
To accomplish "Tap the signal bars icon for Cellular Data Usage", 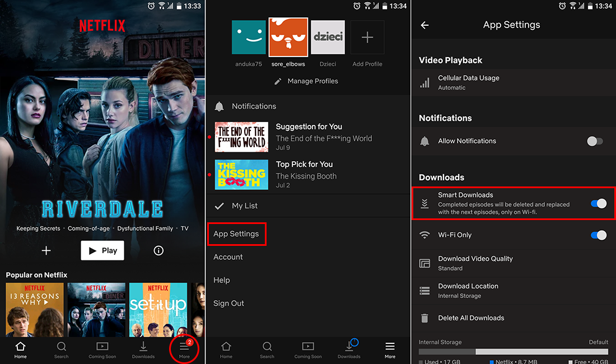I will point(424,82).
